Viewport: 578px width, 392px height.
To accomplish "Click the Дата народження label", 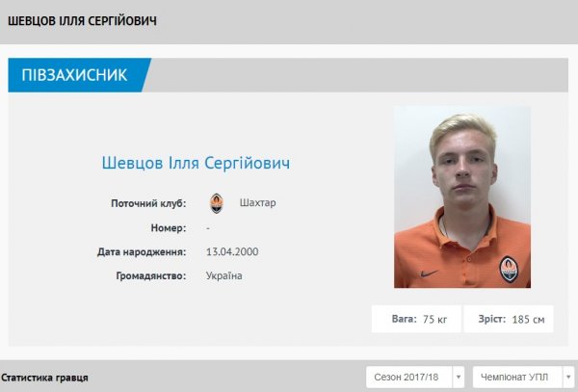I will [x=142, y=252].
